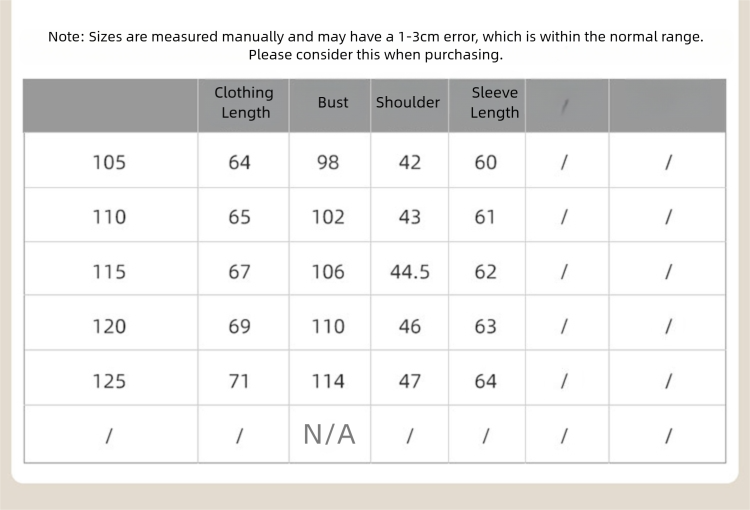Click sleeve length value 63
This screenshot has width=750, height=510.
tap(486, 326)
